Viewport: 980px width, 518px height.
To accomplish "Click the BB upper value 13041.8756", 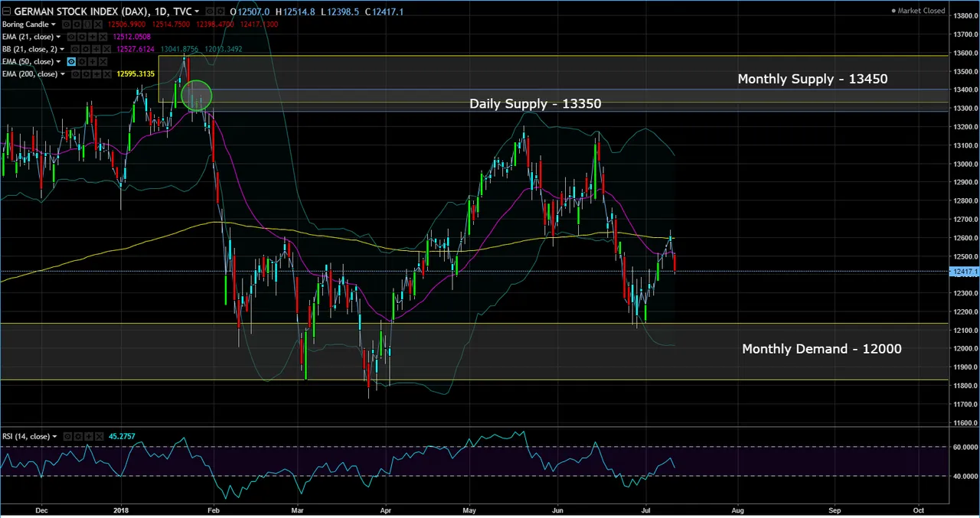I will click(x=179, y=49).
